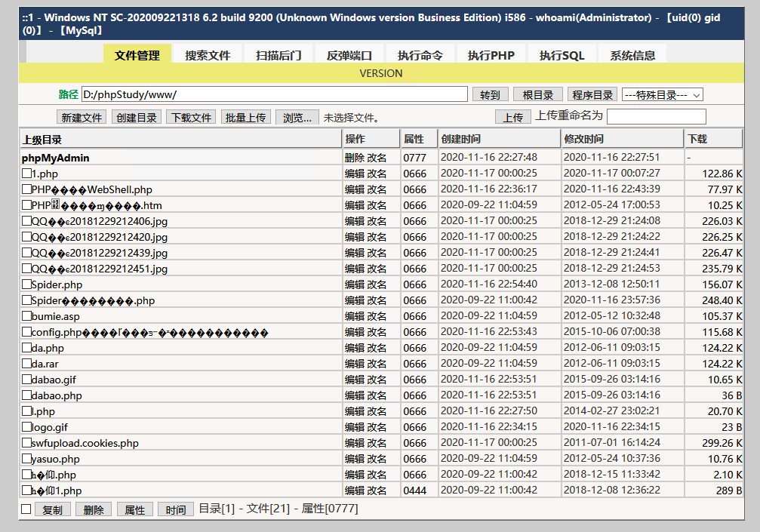
Task: Download bumie.asp via 105.37 K
Action: (722, 316)
